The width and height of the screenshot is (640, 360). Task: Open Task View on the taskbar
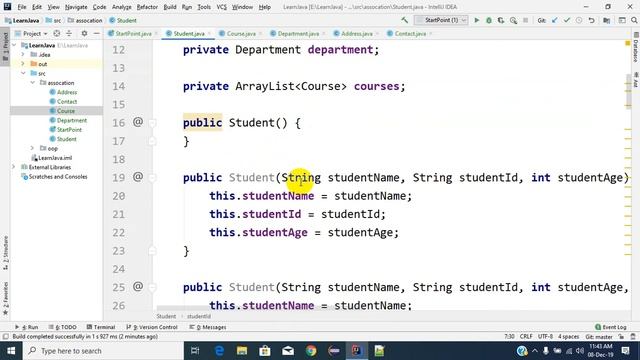[x=195, y=351]
